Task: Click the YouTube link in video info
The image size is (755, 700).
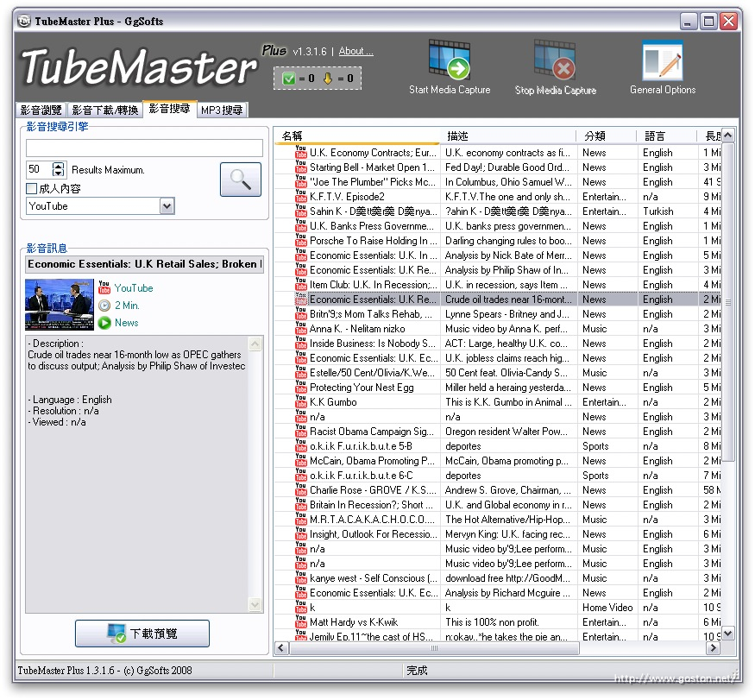Action: [x=134, y=287]
